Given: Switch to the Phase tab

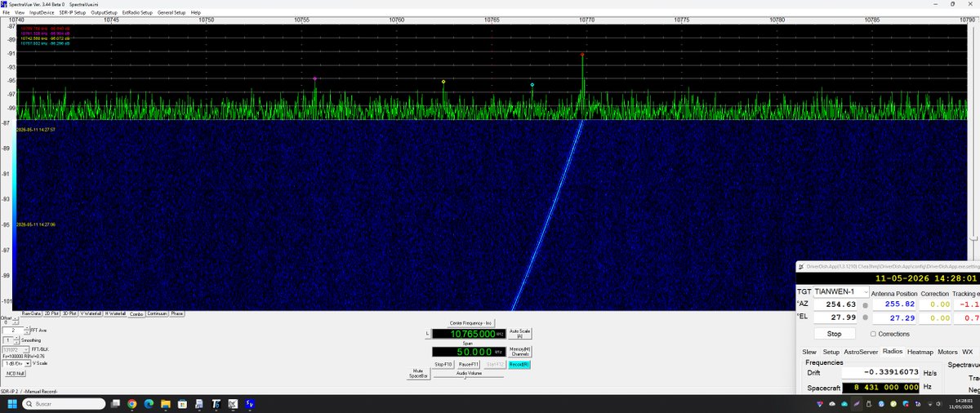Looking at the screenshot, I should (177, 313).
